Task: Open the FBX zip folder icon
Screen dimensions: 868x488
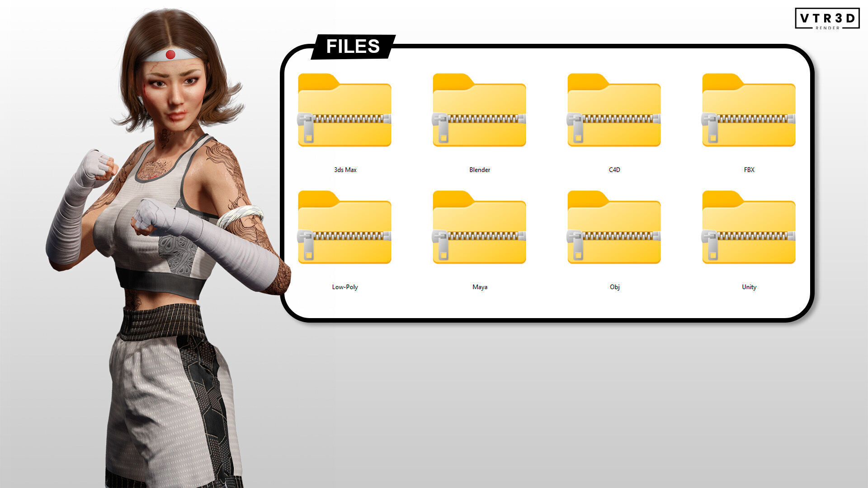Action: (x=749, y=110)
